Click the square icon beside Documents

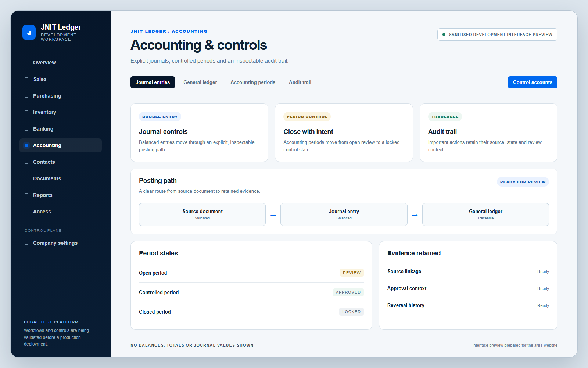(x=26, y=178)
